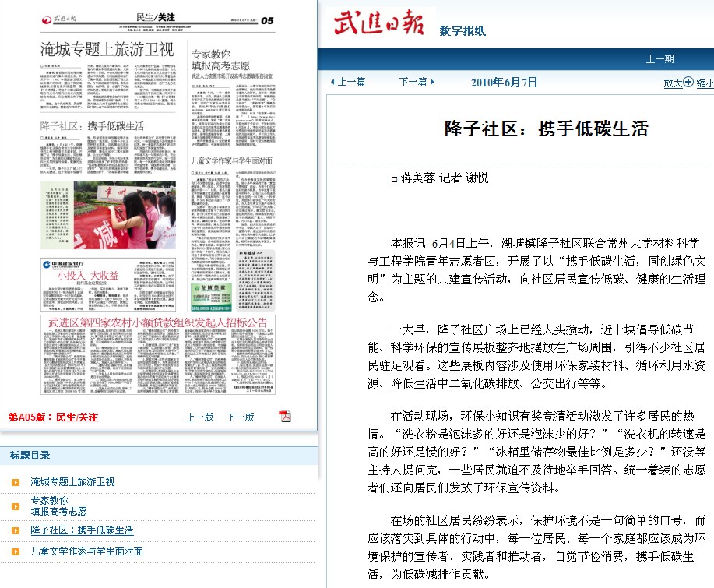
Task: Click the orange bullet beside 儿童文学作家与学生面对面
Action: coord(16,551)
